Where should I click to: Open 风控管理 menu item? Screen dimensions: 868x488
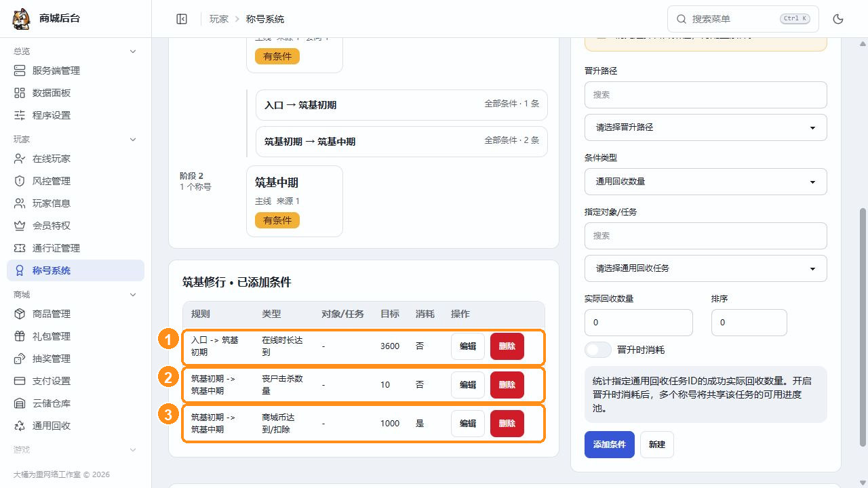pyautogui.click(x=75, y=181)
